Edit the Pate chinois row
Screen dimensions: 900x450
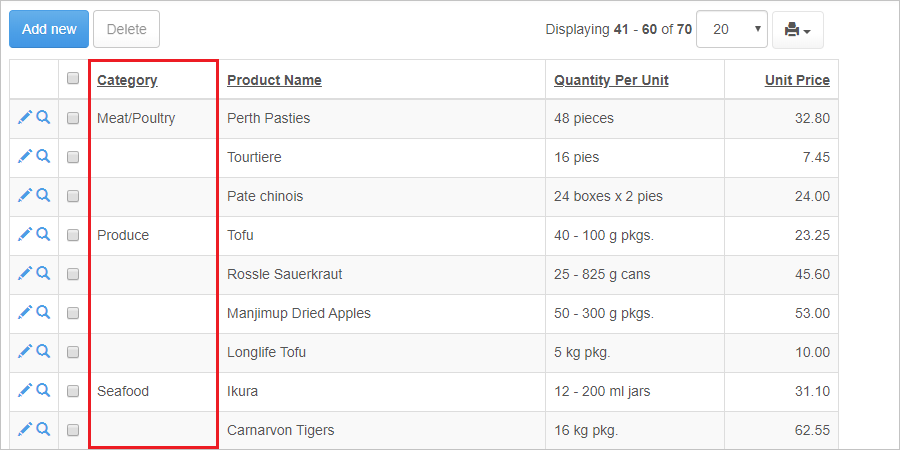coord(25,195)
